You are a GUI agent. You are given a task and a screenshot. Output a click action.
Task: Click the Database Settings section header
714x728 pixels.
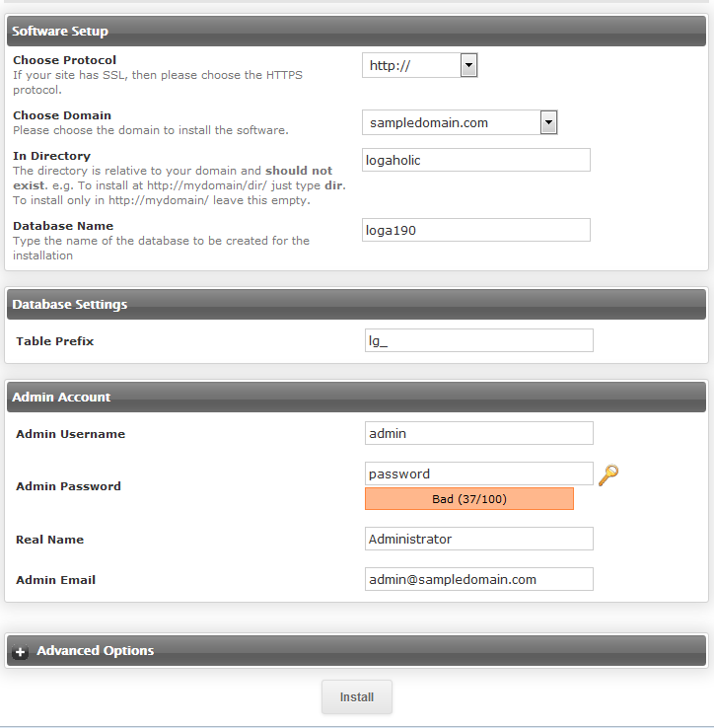69,305
